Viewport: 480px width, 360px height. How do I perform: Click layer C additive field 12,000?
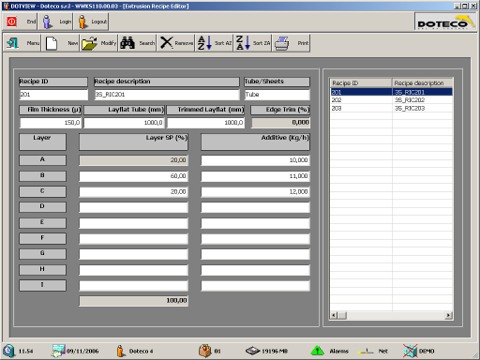(255, 192)
